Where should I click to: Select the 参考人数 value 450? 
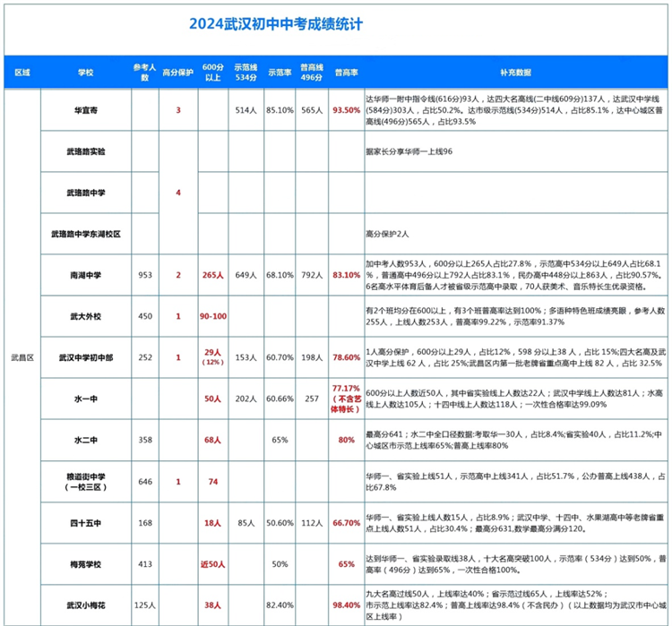coord(145,316)
